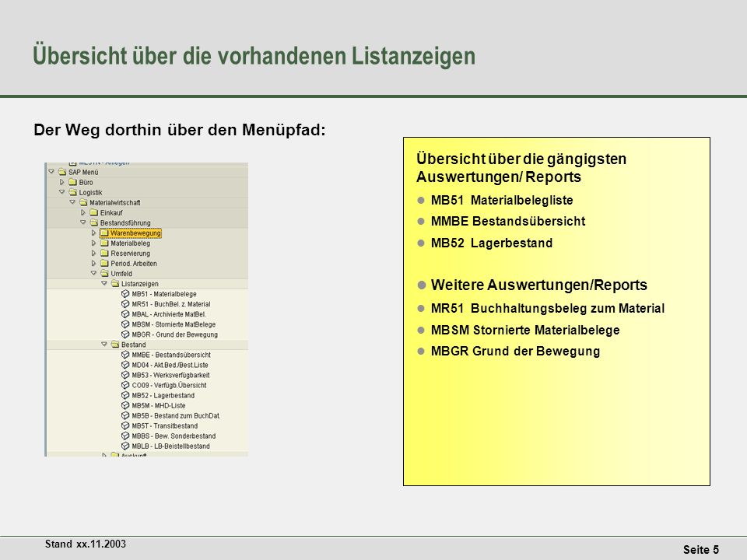Viewport: 747px width, 560px height.
Task: Click the MB51 Materialbelegliste bullet text
Action: [x=502, y=201]
